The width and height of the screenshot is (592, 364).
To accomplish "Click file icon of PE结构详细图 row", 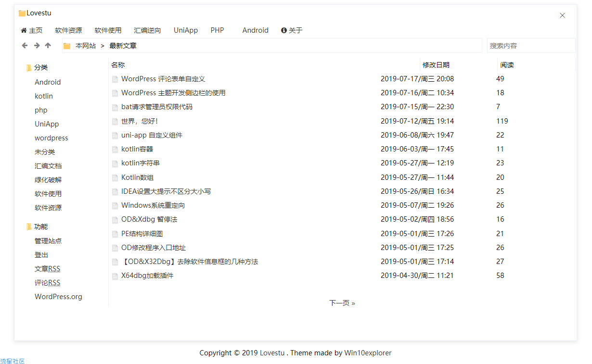I will [115, 234].
